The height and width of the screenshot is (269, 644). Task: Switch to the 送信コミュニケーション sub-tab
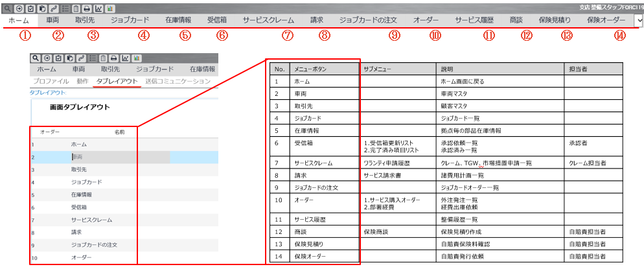pos(178,81)
